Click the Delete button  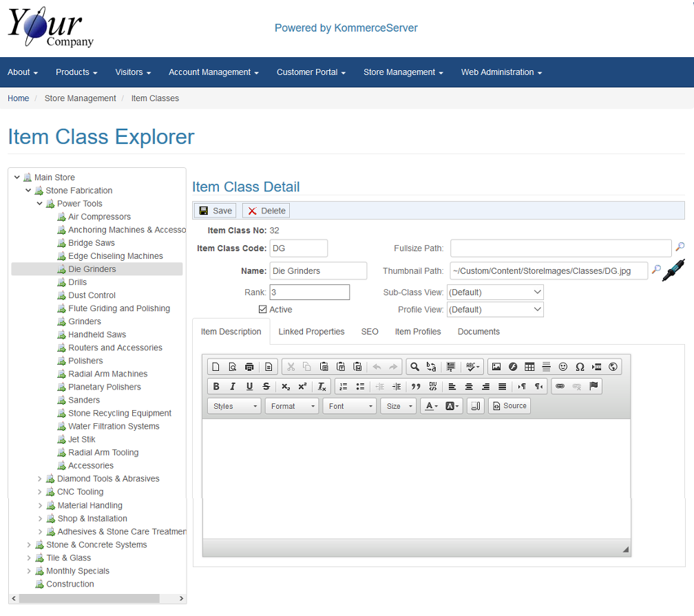(266, 211)
